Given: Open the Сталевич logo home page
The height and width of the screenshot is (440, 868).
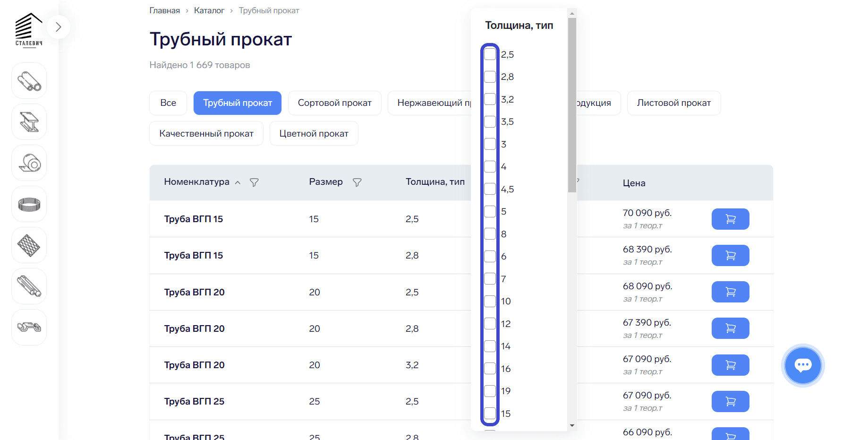Looking at the screenshot, I should click(x=29, y=29).
